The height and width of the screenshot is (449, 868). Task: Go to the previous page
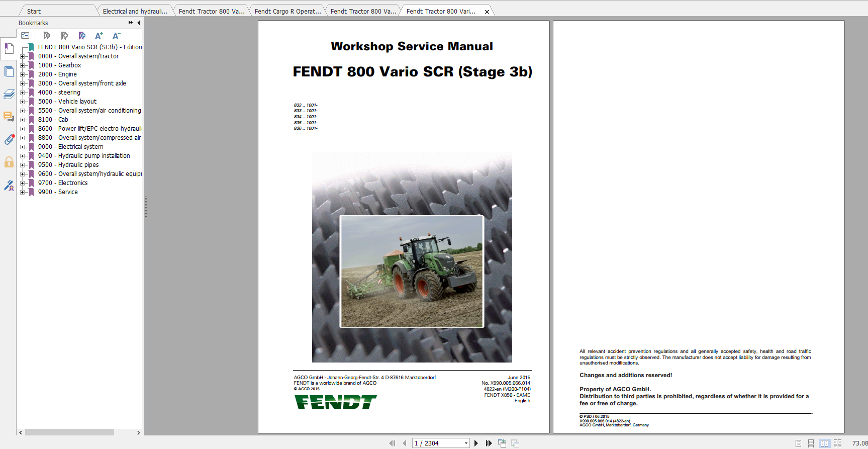point(404,443)
